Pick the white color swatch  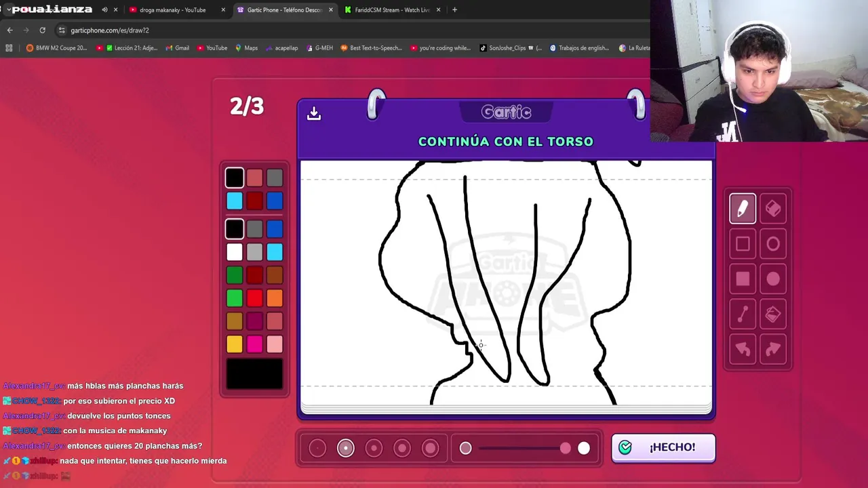pos(235,252)
